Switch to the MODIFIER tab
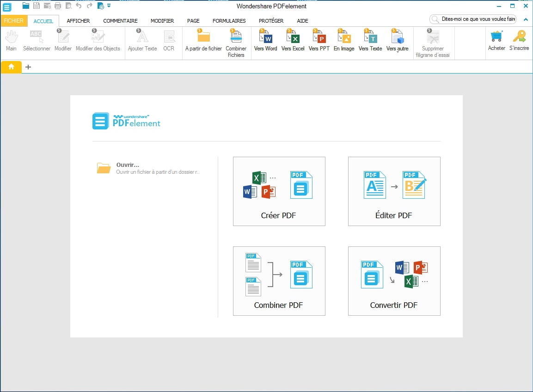Screen dimensions: 533x392 coord(162,21)
